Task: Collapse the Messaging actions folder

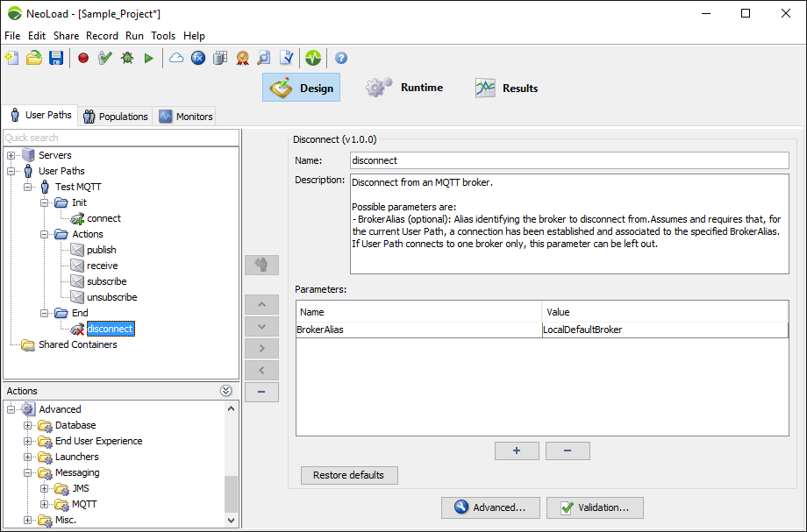Action: pyautogui.click(x=28, y=473)
